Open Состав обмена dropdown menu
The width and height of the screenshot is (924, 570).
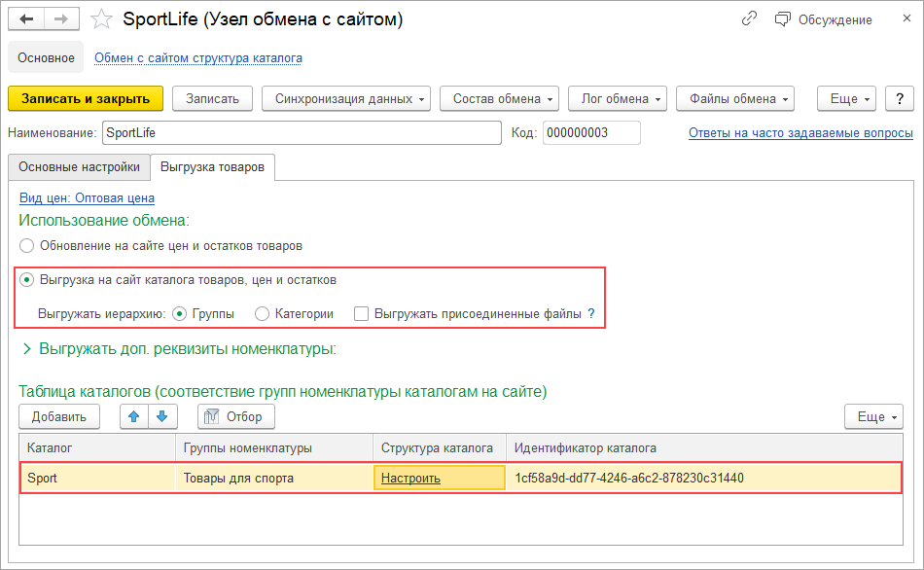(499, 98)
